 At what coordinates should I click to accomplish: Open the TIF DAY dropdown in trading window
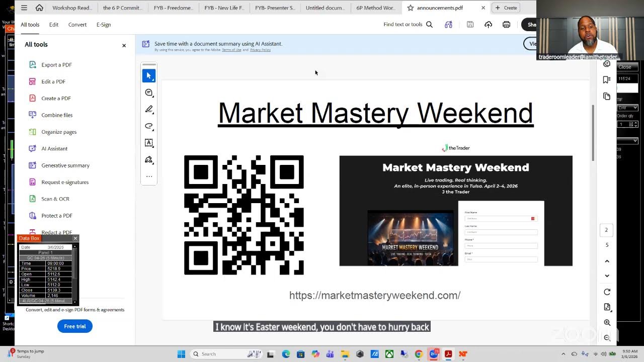(x=627, y=108)
